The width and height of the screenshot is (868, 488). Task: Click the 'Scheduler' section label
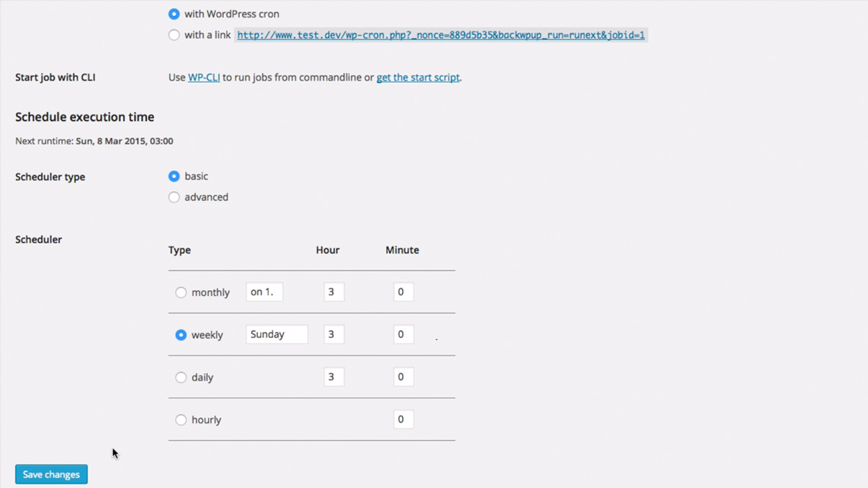(39, 240)
